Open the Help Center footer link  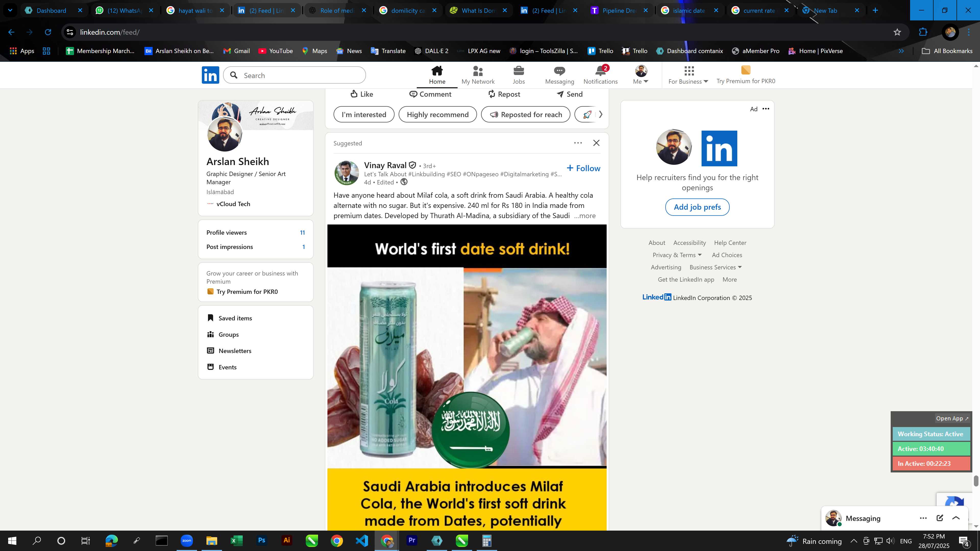pos(730,243)
